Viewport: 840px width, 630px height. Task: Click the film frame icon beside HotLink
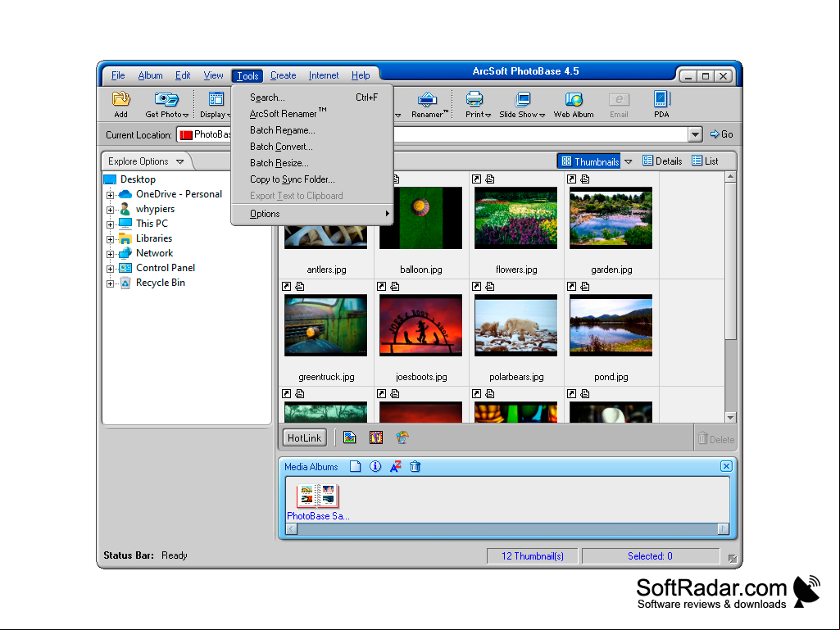pyautogui.click(x=376, y=437)
